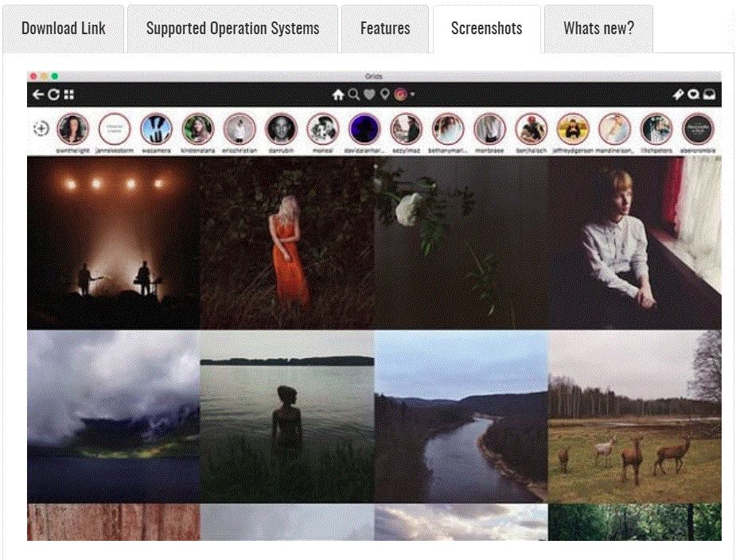Open the story labeled ezzyimaz

point(406,129)
